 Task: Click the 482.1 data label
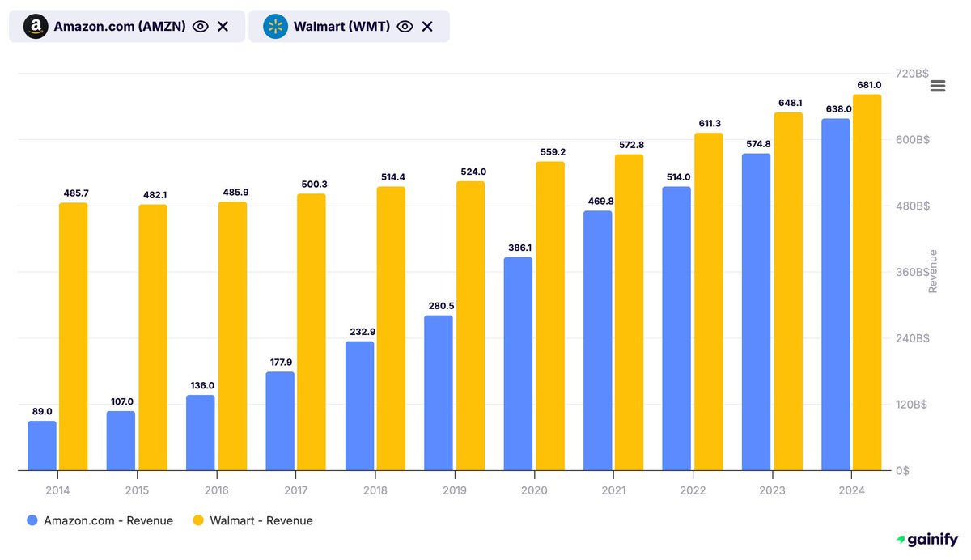coord(155,195)
